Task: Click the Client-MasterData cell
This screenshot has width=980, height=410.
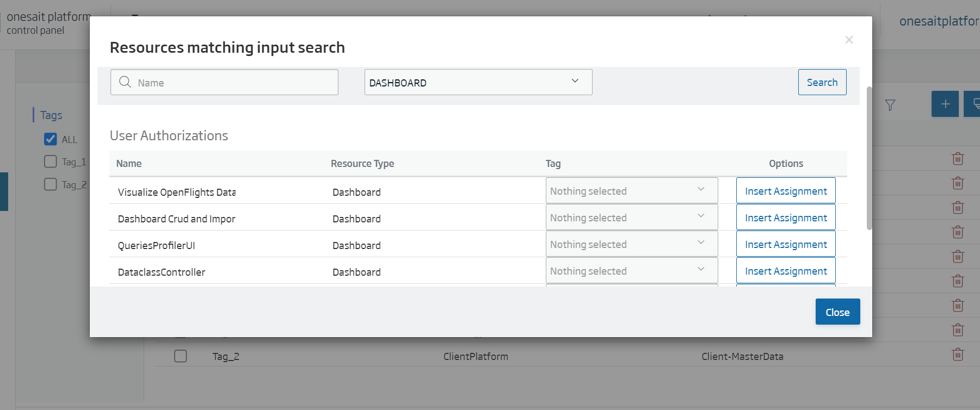Action: pyautogui.click(x=742, y=356)
